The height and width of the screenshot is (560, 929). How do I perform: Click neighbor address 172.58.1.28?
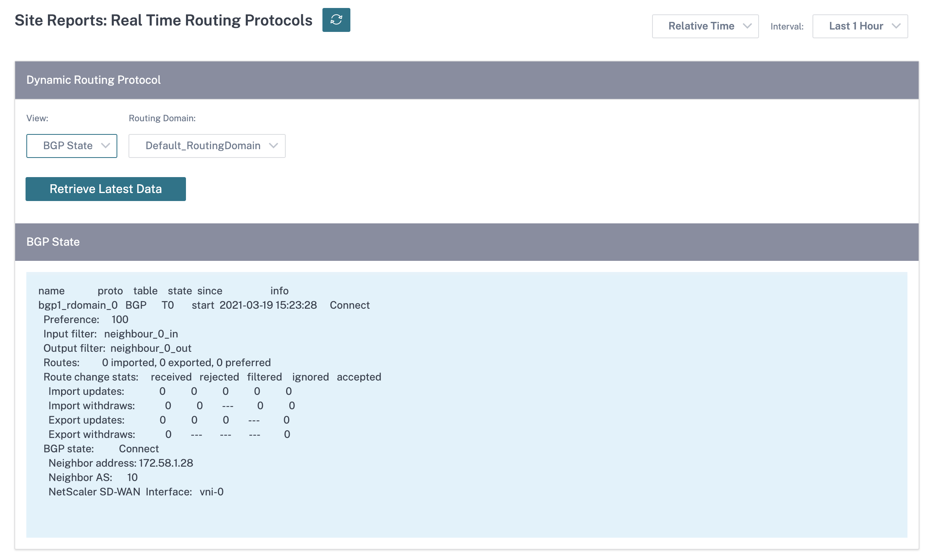166,463
